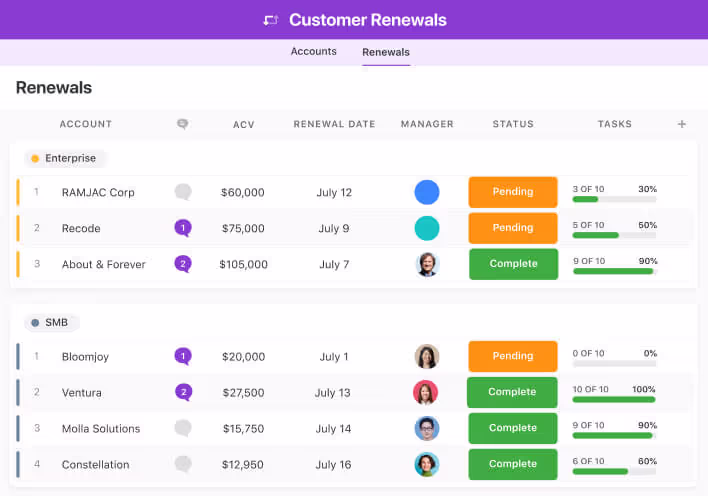Collapse the Enterprise group

(x=64, y=158)
